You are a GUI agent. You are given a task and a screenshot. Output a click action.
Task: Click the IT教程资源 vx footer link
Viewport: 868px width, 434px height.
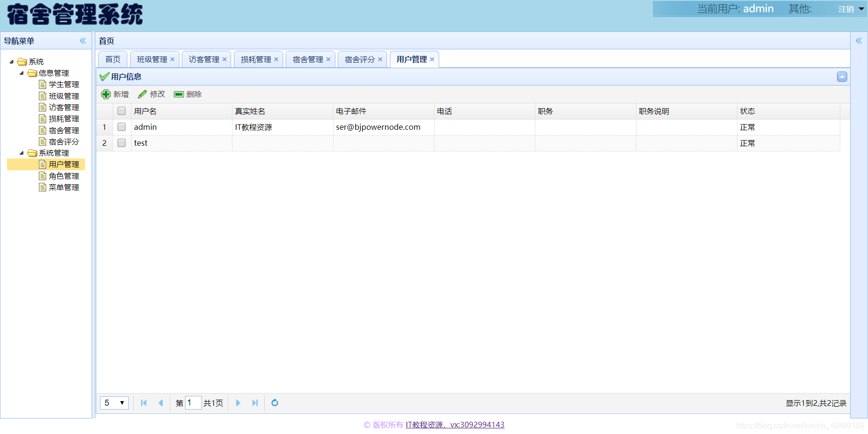click(x=455, y=425)
